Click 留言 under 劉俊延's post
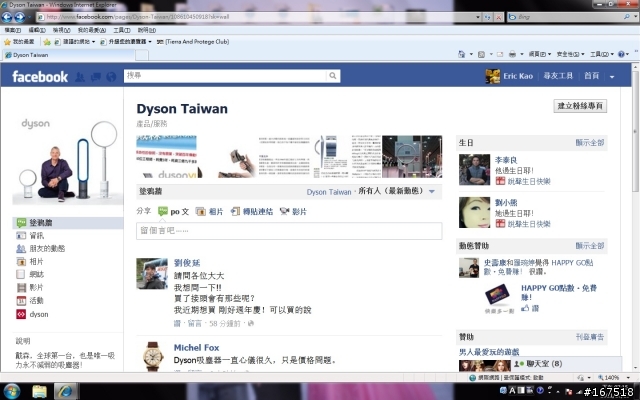This screenshot has height=400, width=640. [x=195, y=324]
